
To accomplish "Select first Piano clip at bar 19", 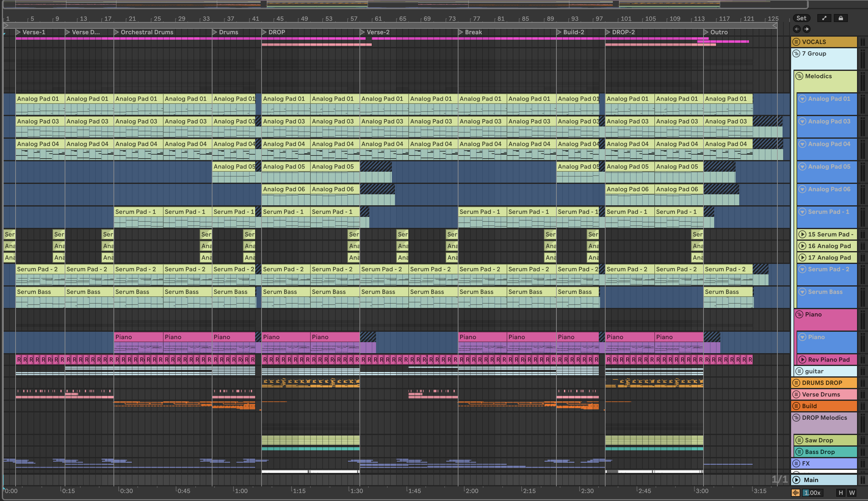I will point(138,337).
